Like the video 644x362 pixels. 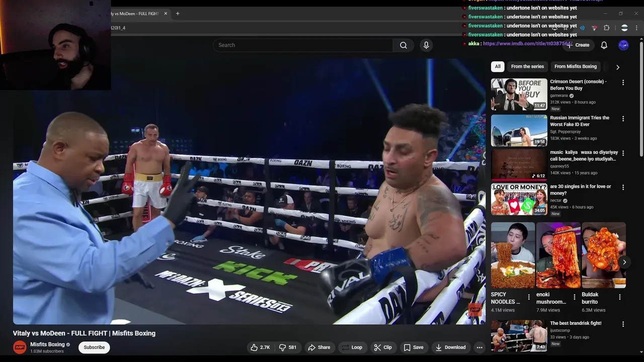pyautogui.click(x=260, y=347)
